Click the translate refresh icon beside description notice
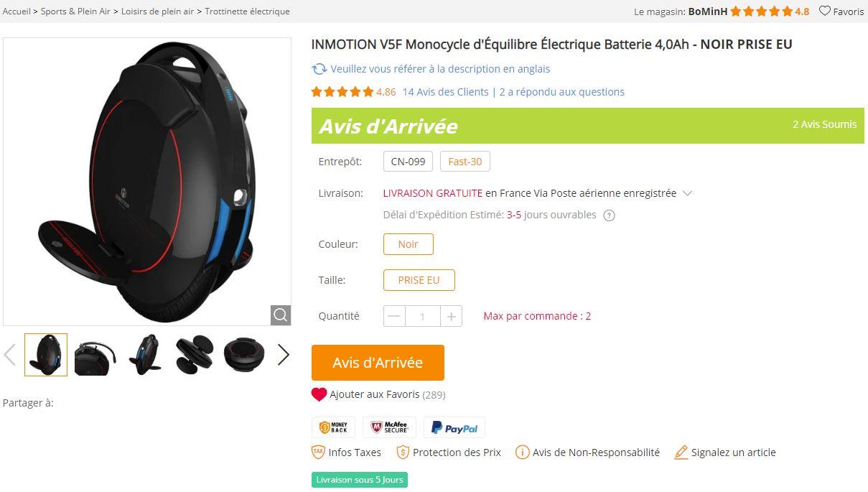Image resolution: width=868 pixels, height=492 pixels. (319, 69)
